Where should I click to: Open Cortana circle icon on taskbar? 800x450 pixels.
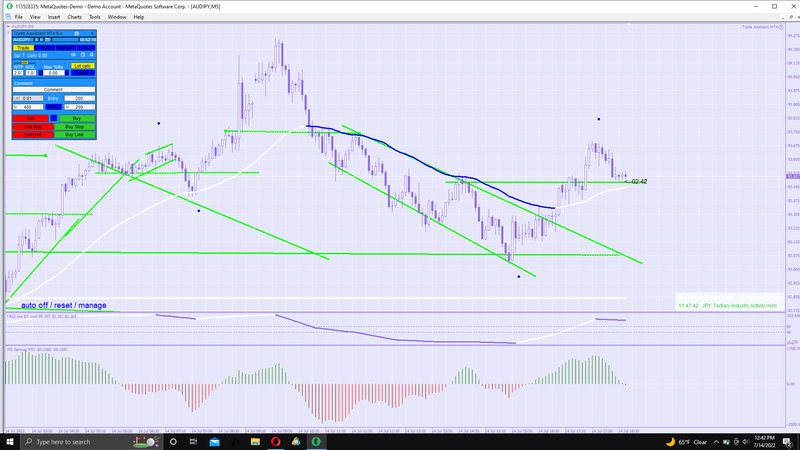coord(173,442)
